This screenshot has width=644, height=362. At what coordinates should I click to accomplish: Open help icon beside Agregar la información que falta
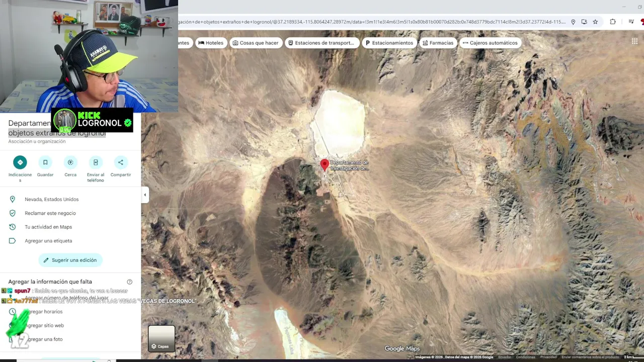(x=130, y=282)
